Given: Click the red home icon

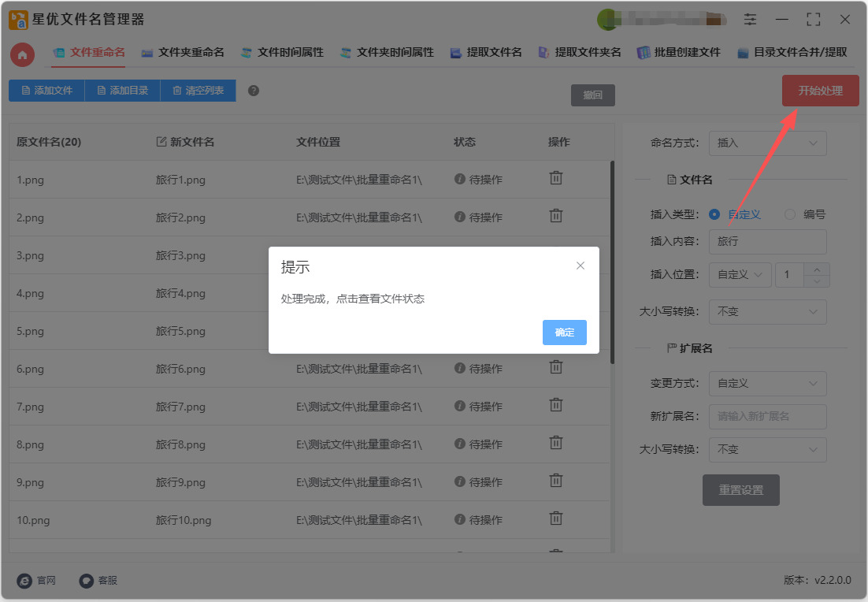Looking at the screenshot, I should (23, 54).
